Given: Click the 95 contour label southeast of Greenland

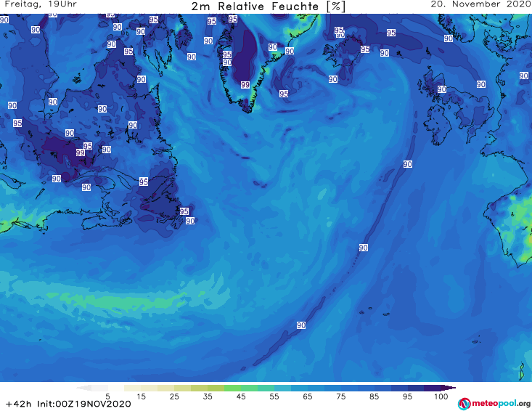Looking at the screenshot, I should tap(284, 94).
